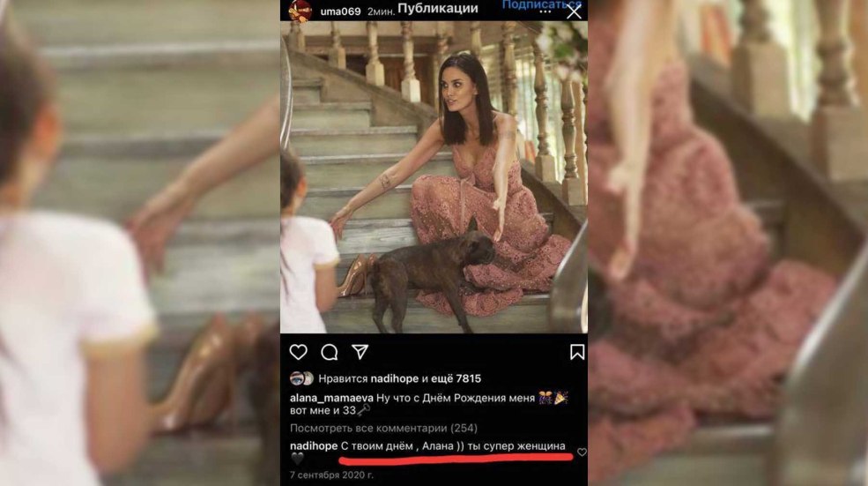Screen dimensions: 868x486
Task: Save post with bookmark icon
Action: coord(577,352)
